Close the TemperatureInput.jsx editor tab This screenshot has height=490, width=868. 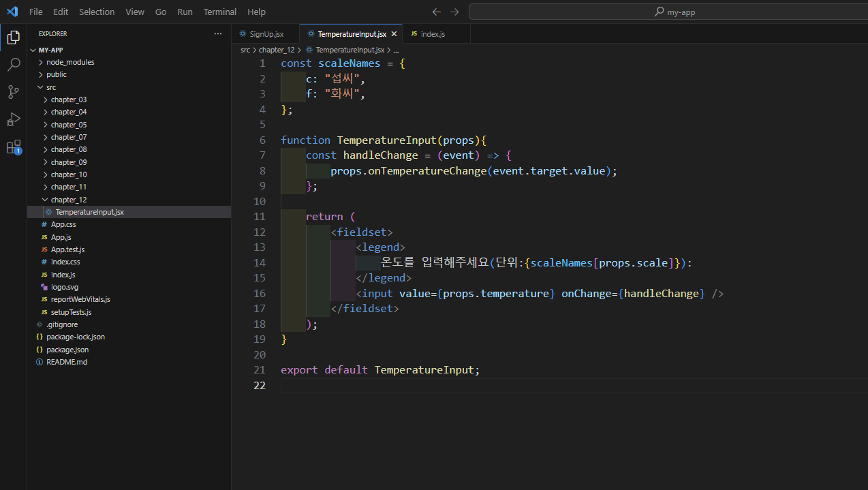tap(394, 34)
